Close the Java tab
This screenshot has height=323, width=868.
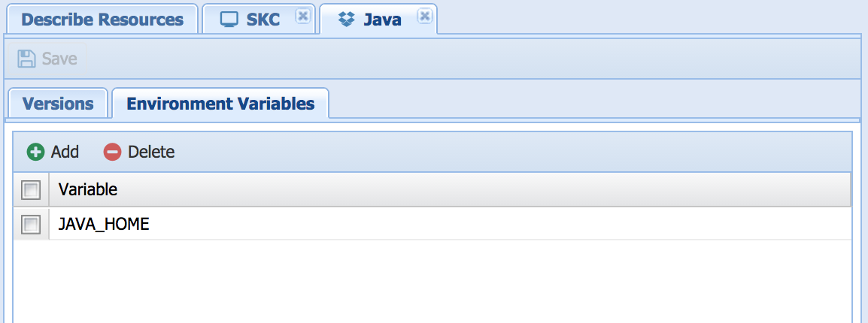pyautogui.click(x=424, y=17)
